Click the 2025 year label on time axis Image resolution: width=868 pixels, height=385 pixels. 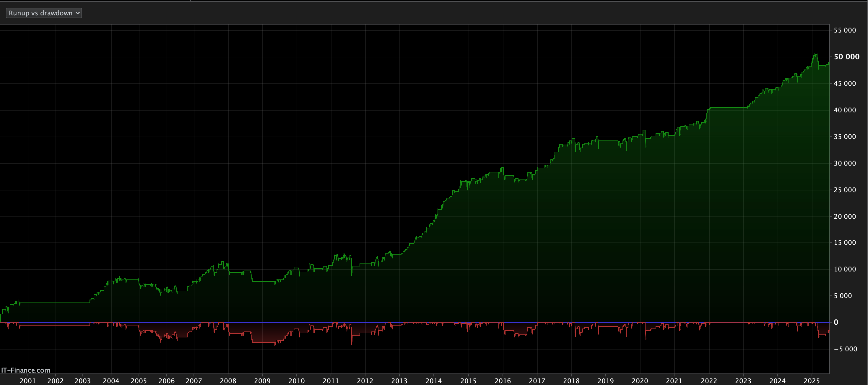pos(812,381)
